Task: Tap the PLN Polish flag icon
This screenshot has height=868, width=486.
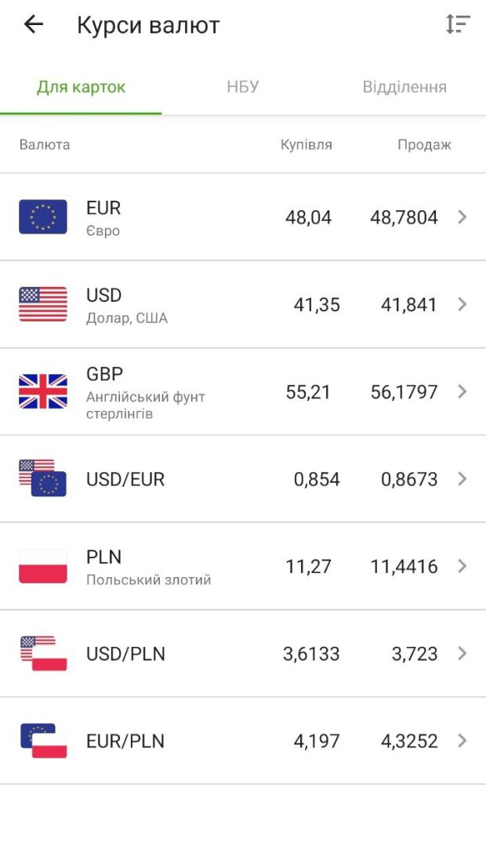Action: (x=43, y=566)
